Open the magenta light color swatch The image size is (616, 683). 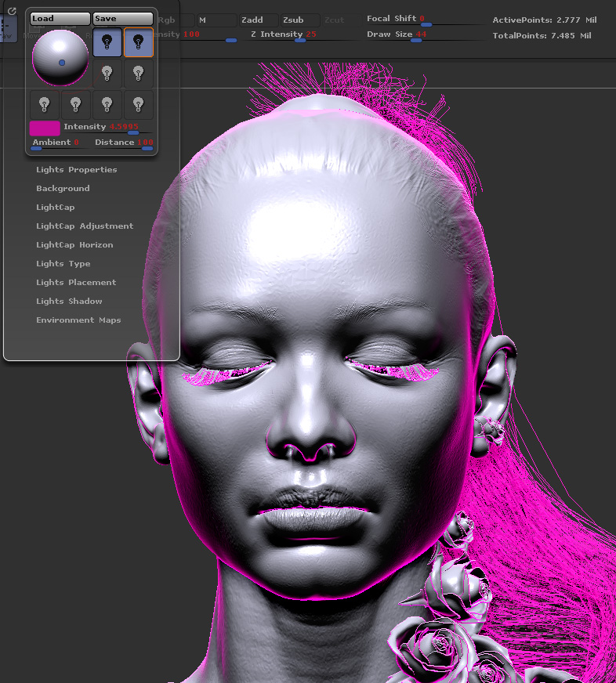point(45,128)
